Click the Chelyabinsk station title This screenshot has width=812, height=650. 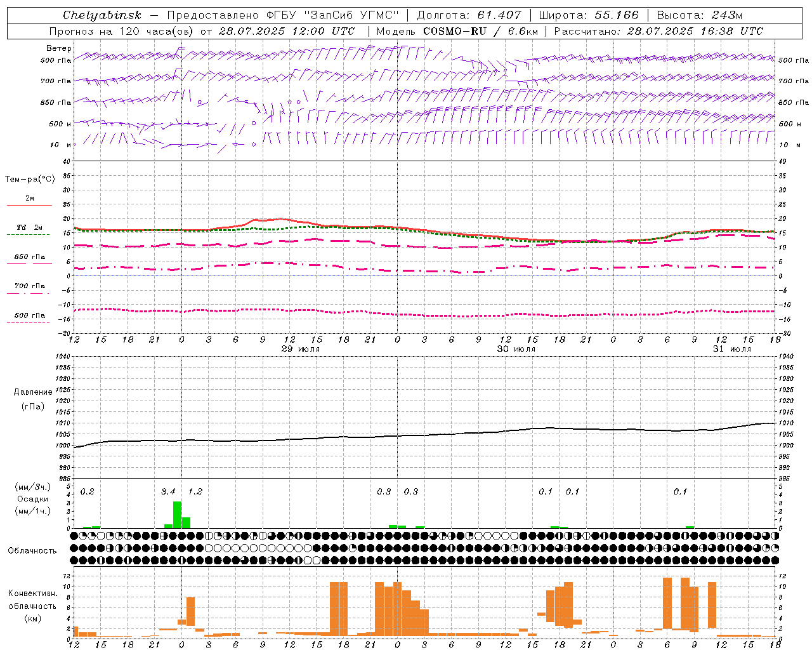[102, 15]
